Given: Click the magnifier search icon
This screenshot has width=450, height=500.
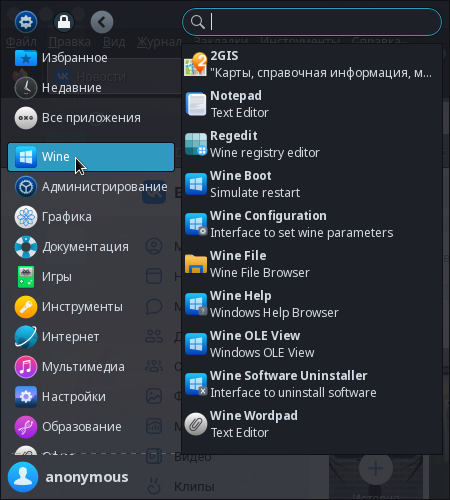Looking at the screenshot, I should [x=197, y=22].
